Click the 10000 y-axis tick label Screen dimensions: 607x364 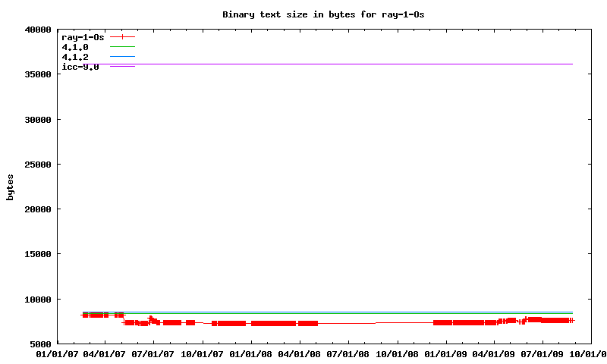point(35,300)
